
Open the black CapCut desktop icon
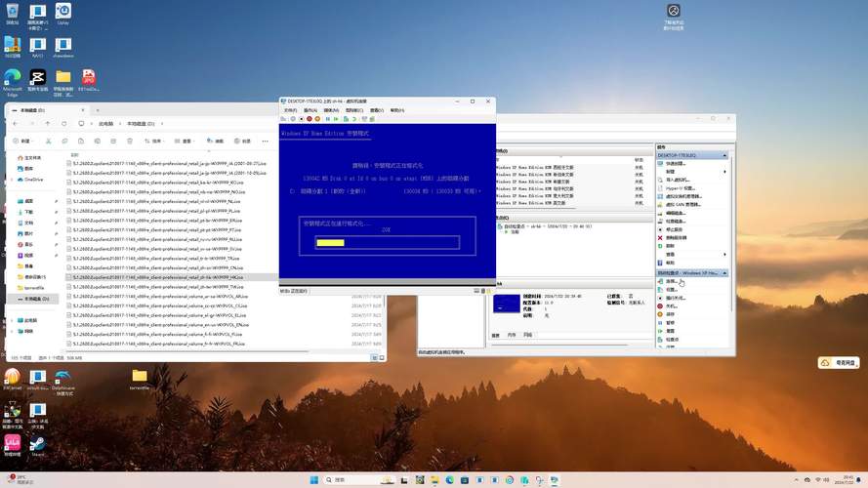[38, 80]
